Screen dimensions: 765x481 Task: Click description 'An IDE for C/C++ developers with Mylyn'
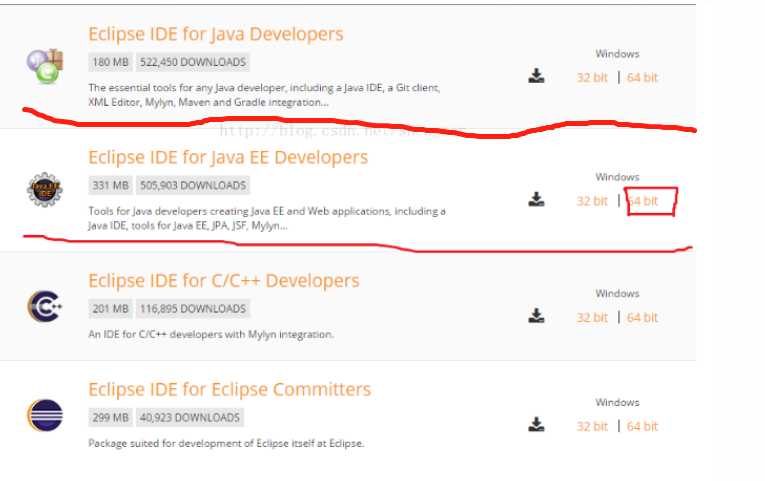coord(211,335)
